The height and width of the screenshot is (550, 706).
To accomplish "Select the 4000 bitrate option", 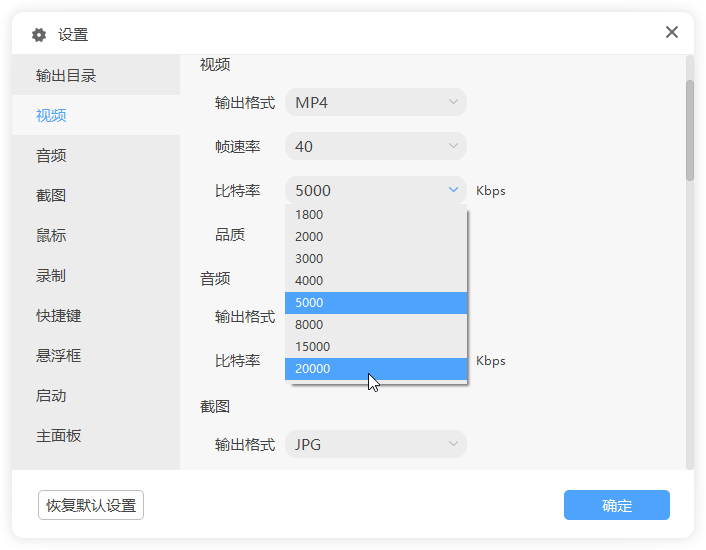I will pyautogui.click(x=375, y=280).
